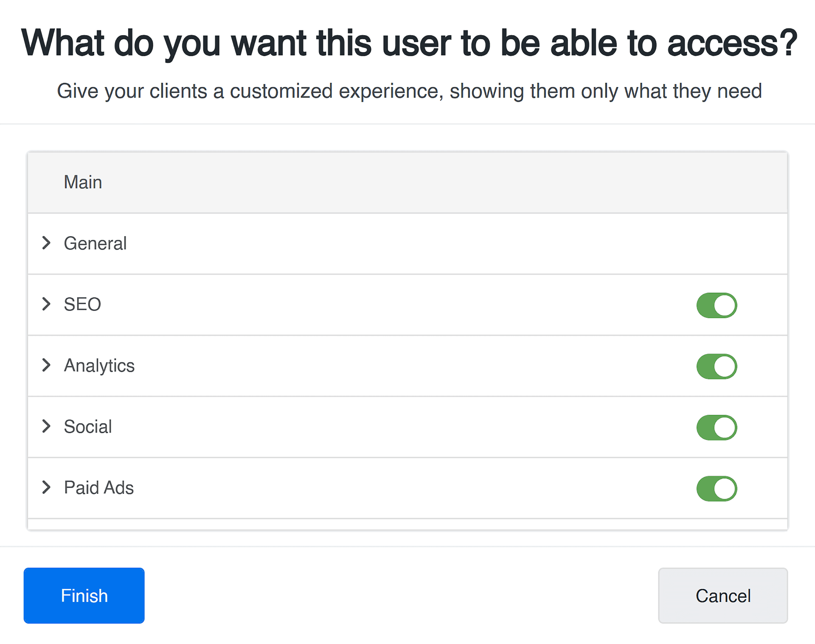The width and height of the screenshot is (815, 644).
Task: Click the SEO row label
Action: pos(82,305)
